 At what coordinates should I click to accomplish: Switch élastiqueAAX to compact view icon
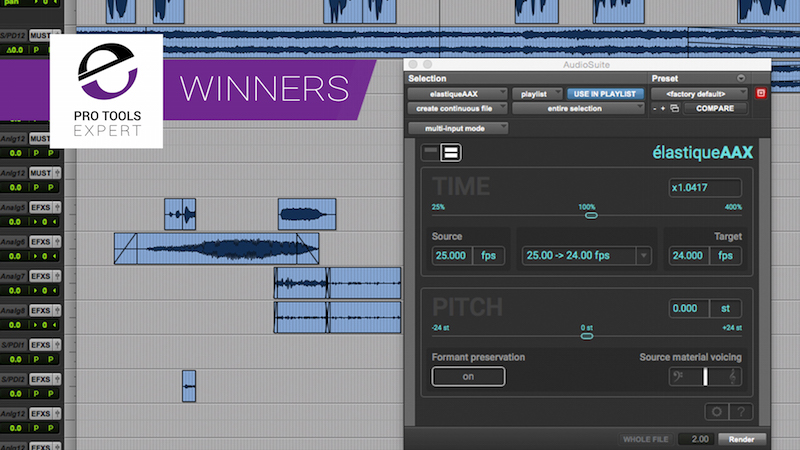pyautogui.click(x=431, y=152)
